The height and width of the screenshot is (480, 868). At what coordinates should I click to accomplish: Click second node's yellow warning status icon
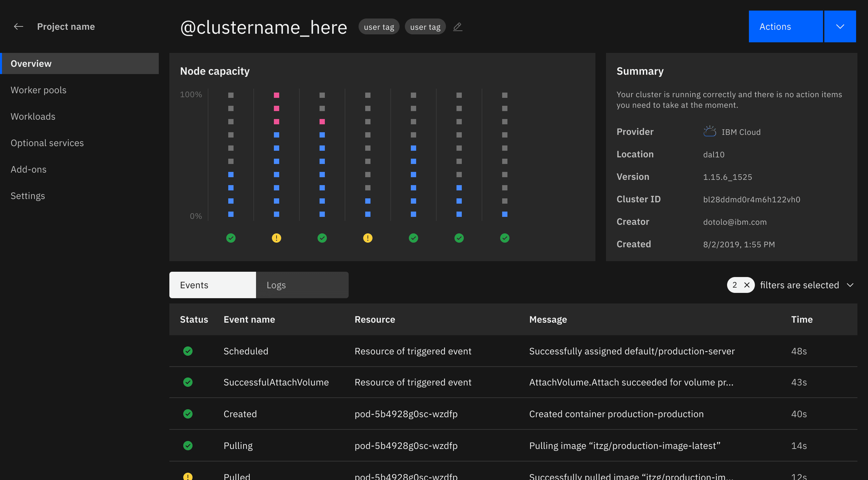pyautogui.click(x=276, y=238)
